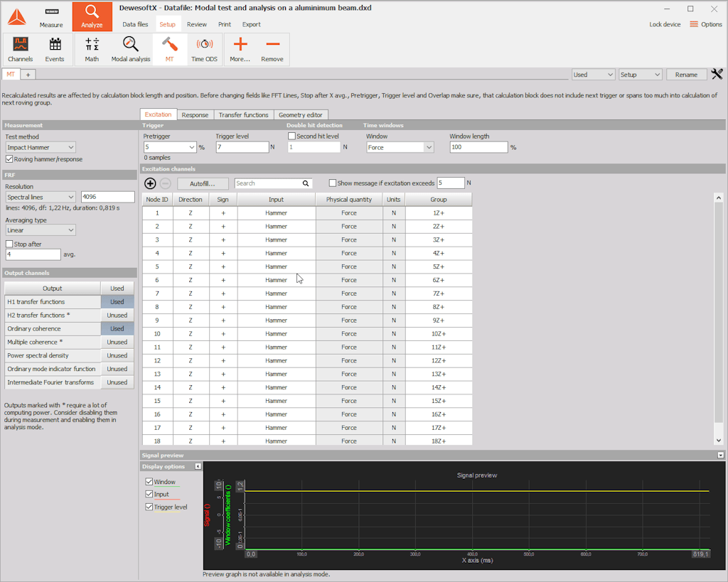Viewport: 728px width, 582px height.
Task: Open the wrench and screwdriver settings icon
Action: point(717,74)
